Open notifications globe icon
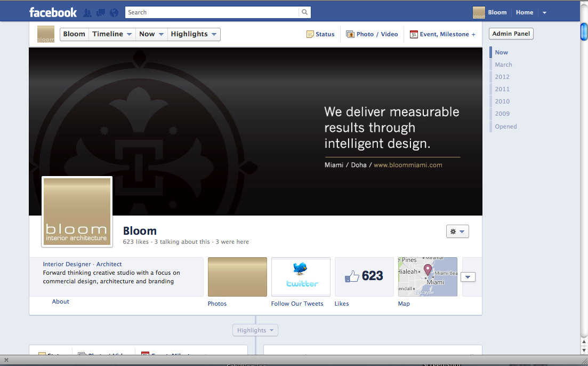This screenshot has height=366, width=588. click(114, 13)
